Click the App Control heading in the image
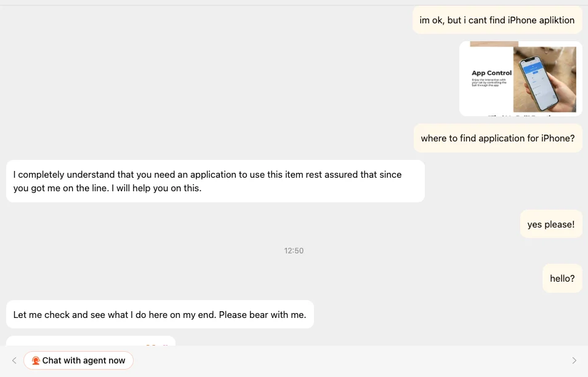The width and height of the screenshot is (588, 377). (x=491, y=73)
